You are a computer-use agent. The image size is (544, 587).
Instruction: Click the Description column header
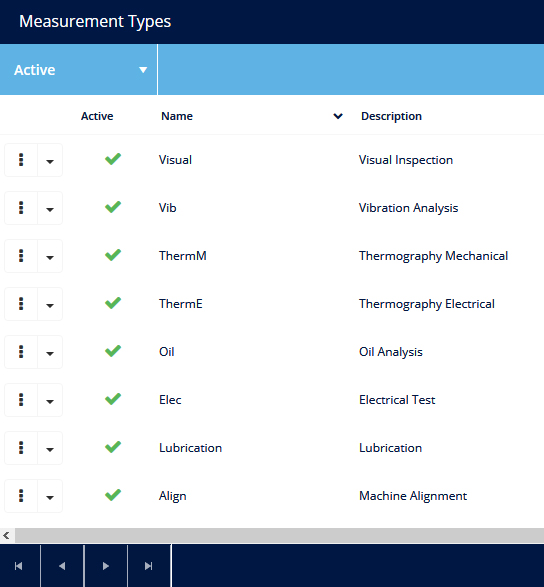pyautogui.click(x=391, y=116)
